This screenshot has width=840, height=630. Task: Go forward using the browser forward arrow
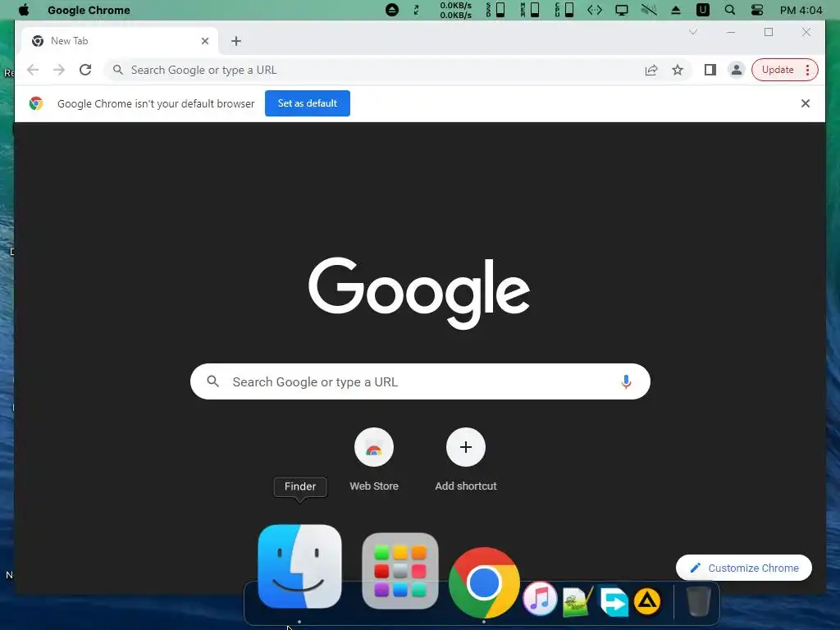[59, 71]
